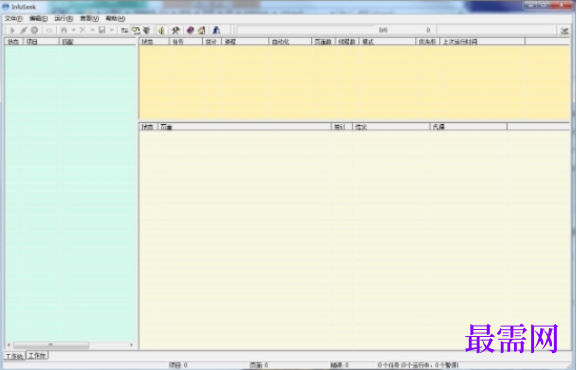The image size is (577, 370).
Task: Click the Start (play arrow) toolbar icon
Action: click(12, 30)
